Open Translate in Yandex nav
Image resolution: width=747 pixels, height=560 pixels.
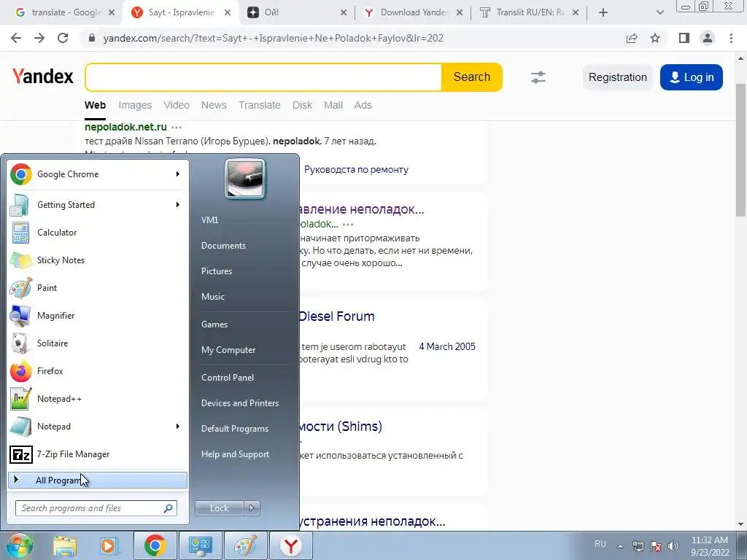[259, 105]
